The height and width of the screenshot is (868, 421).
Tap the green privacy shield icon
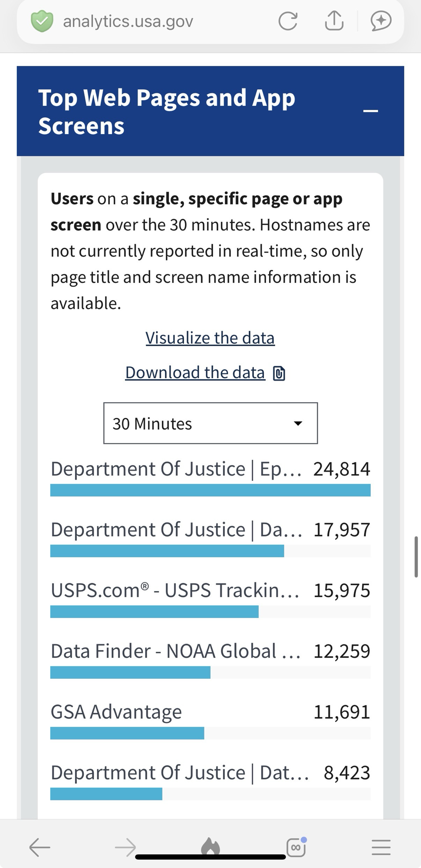click(x=42, y=21)
